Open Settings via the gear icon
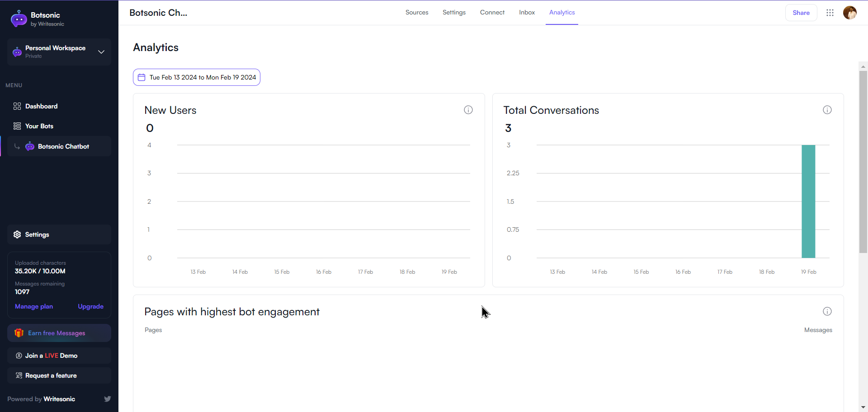 (x=17, y=234)
